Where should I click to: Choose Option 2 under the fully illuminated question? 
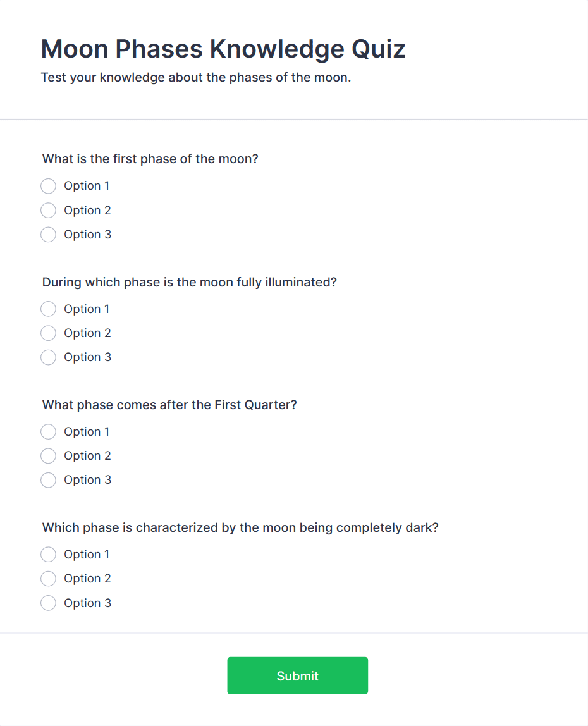(48, 333)
